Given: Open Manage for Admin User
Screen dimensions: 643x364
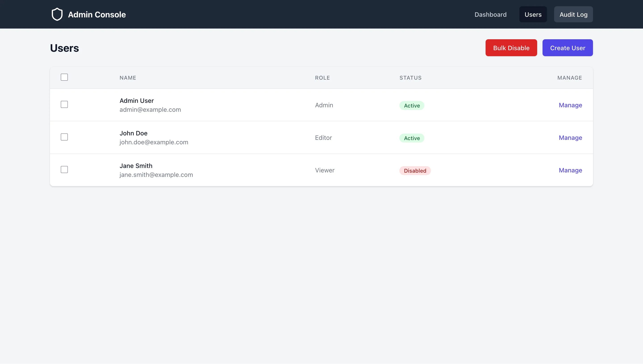Looking at the screenshot, I should tap(570, 105).
